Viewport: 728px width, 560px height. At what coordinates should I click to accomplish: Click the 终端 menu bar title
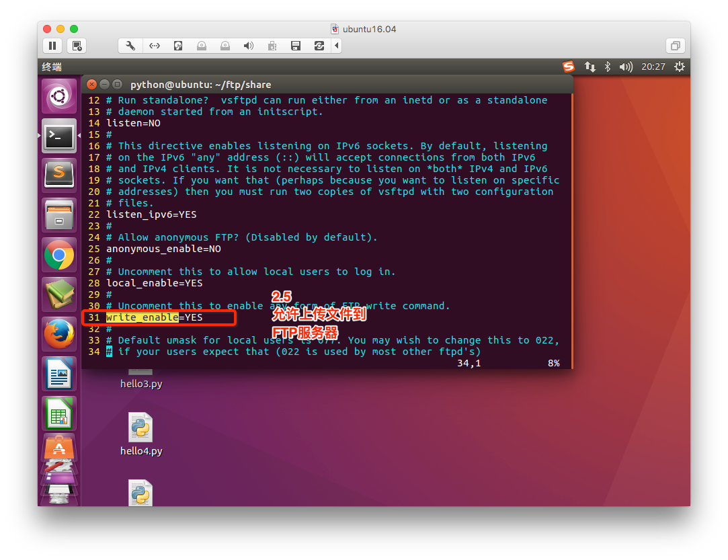[52, 67]
